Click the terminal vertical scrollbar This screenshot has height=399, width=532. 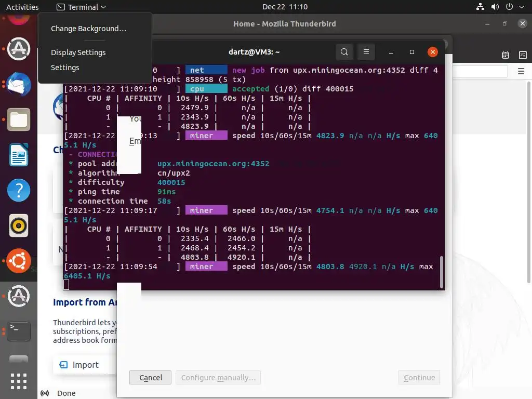tap(442, 272)
